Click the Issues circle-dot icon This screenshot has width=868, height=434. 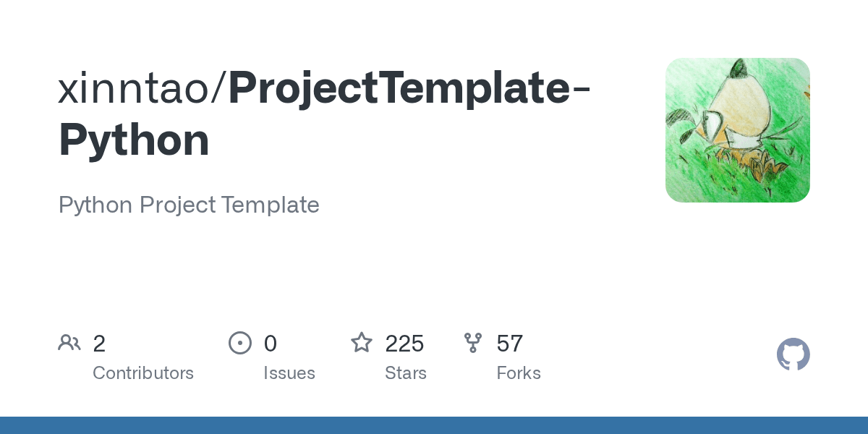point(240,342)
